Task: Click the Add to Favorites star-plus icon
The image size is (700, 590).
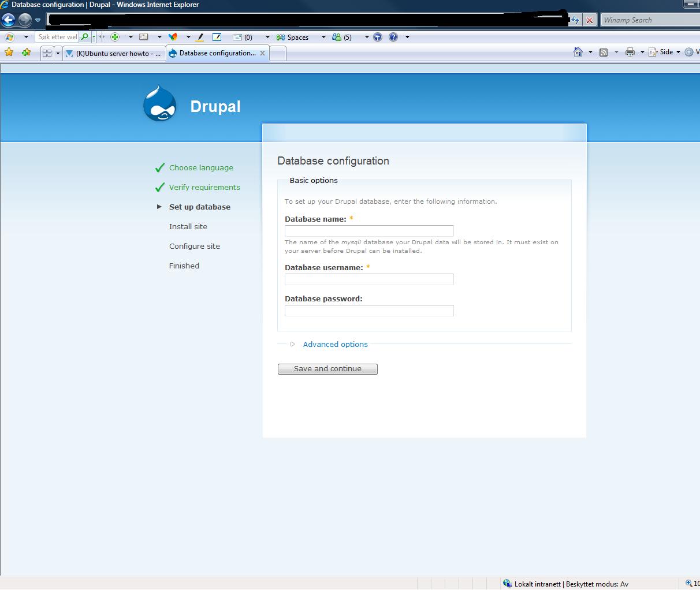Action: (x=26, y=53)
